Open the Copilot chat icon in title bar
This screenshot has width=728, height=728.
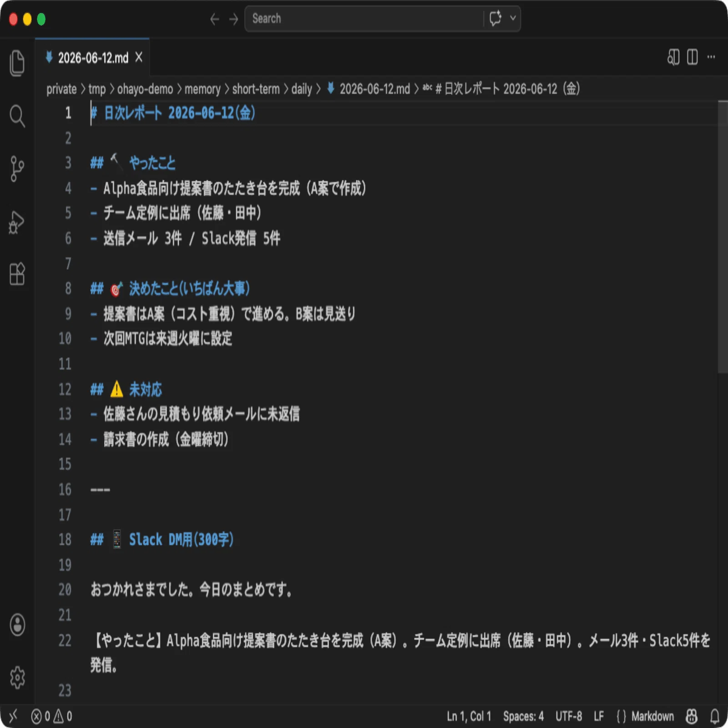[x=495, y=19]
